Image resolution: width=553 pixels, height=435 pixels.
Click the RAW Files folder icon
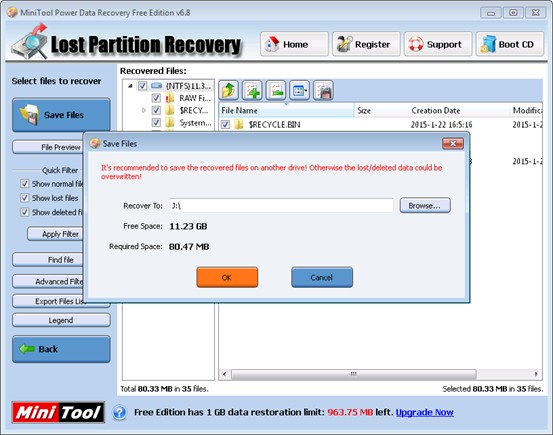point(170,98)
